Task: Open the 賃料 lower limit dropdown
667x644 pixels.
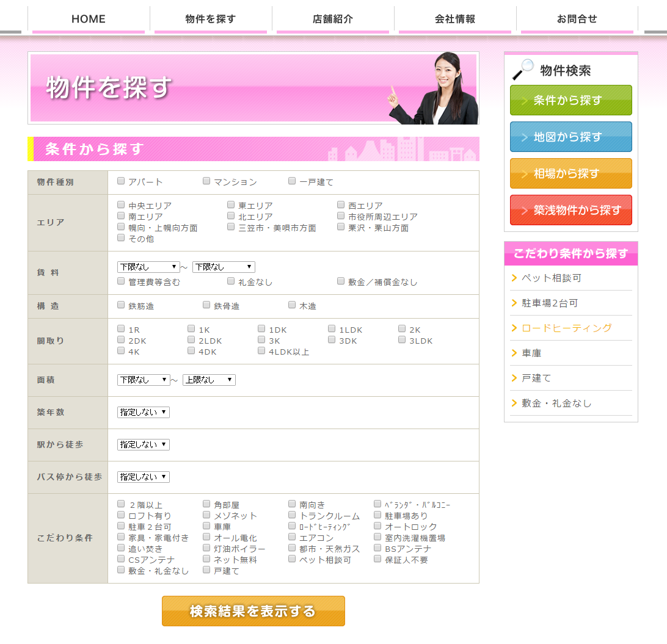Action: (148, 267)
